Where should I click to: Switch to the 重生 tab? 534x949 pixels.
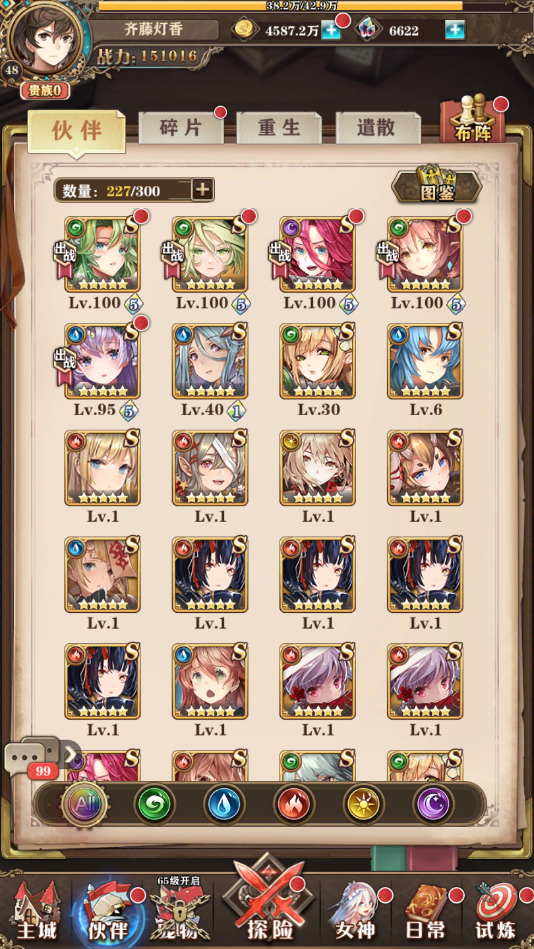pyautogui.click(x=279, y=128)
